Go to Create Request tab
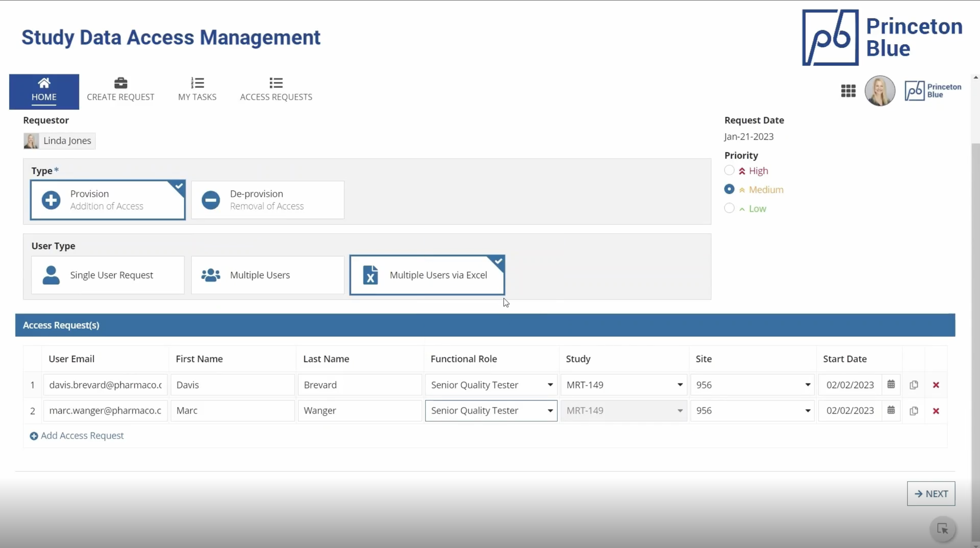The image size is (980, 548). pos(120,90)
